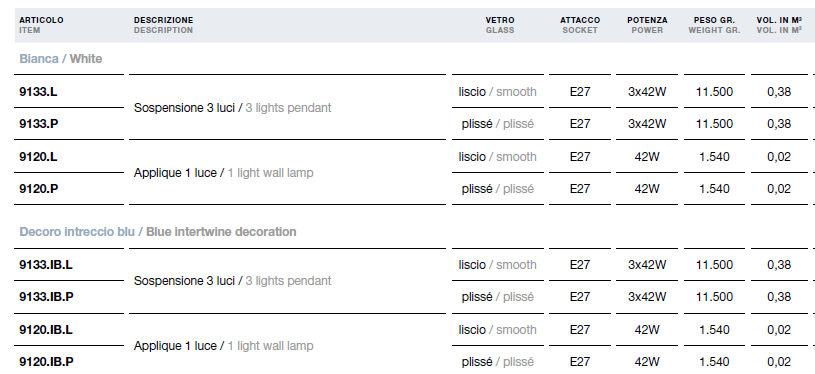Click the PESO GR. weight column header
The image size is (815, 374).
point(714,25)
